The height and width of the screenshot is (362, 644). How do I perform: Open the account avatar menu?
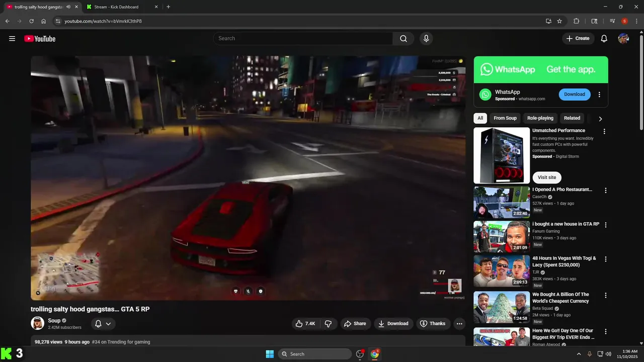pos(623,39)
